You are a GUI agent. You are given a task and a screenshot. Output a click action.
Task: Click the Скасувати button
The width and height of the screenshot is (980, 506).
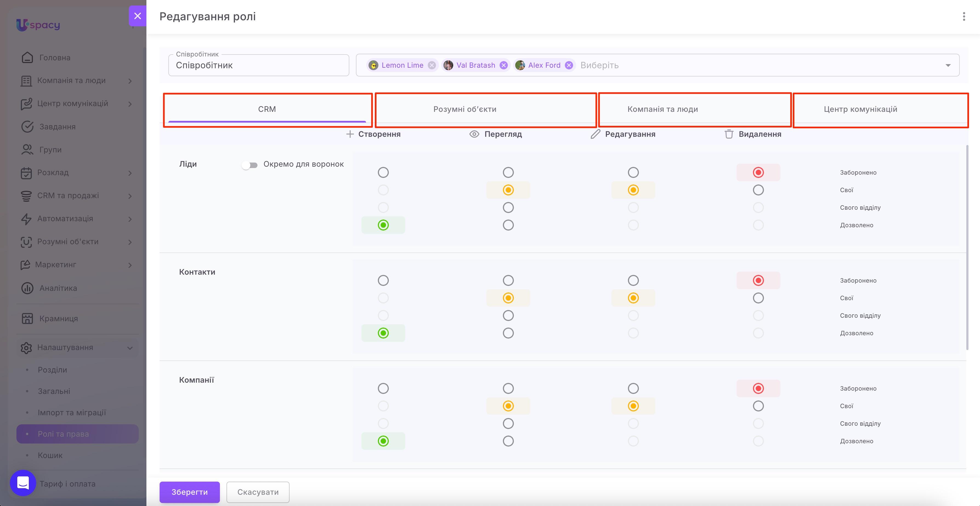[258, 492]
